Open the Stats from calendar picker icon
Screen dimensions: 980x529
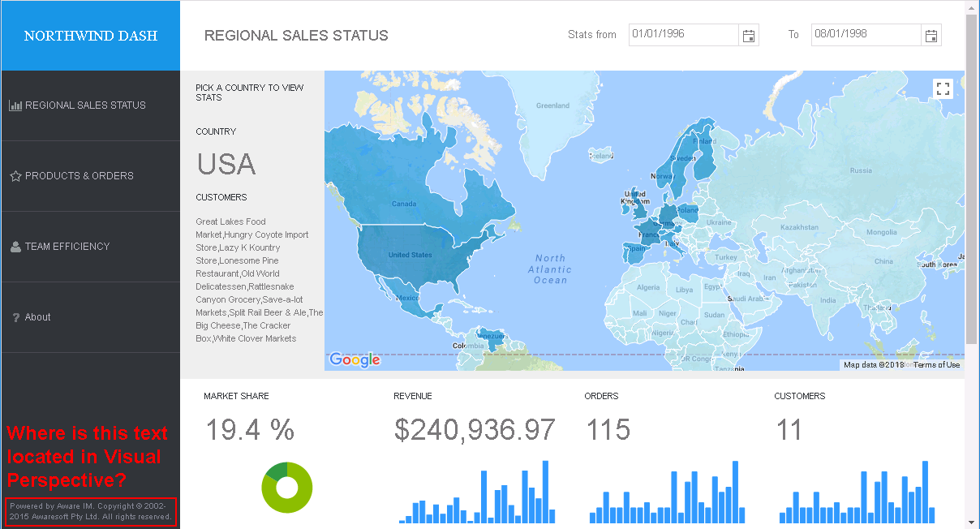(749, 36)
